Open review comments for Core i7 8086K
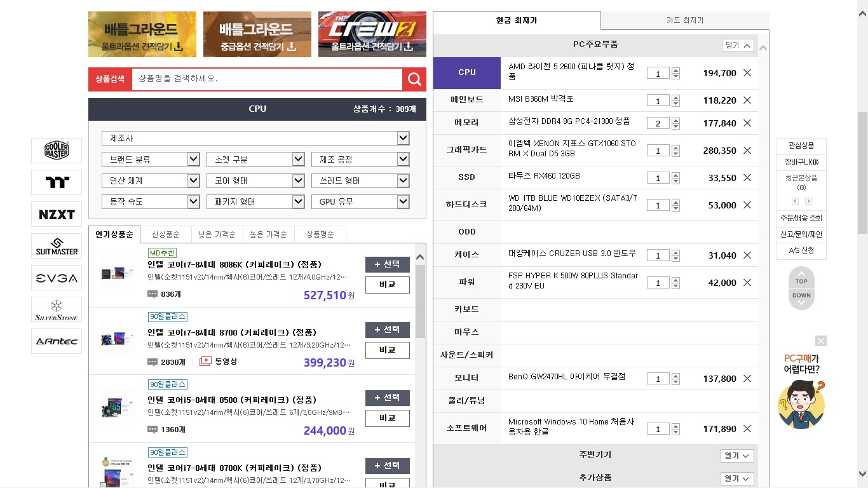The width and height of the screenshot is (868, 488). (165, 294)
